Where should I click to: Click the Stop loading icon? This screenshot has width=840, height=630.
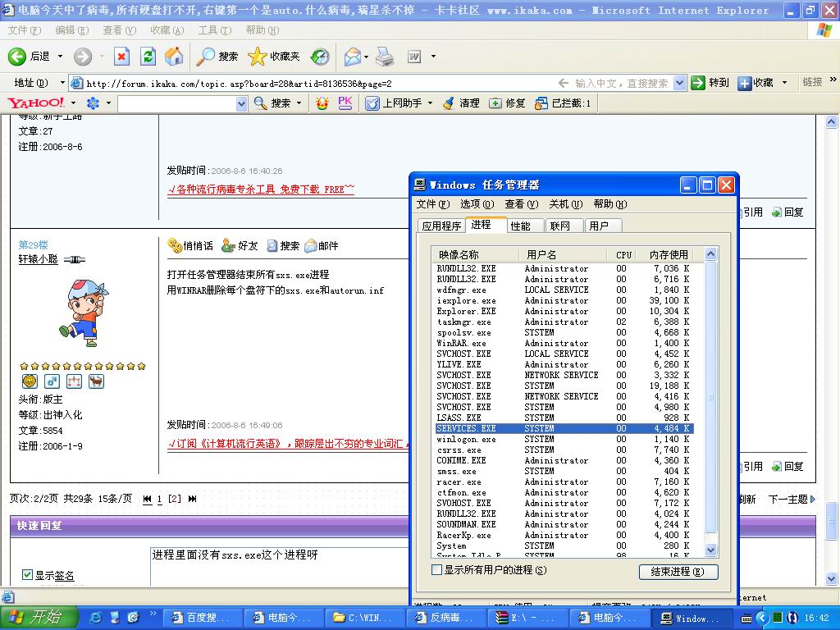(x=121, y=57)
